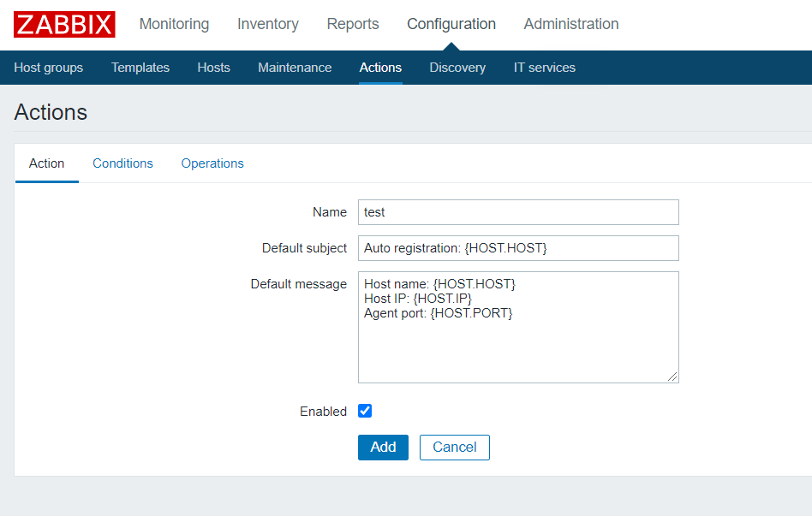Open the Inventory menu

pos(268,24)
